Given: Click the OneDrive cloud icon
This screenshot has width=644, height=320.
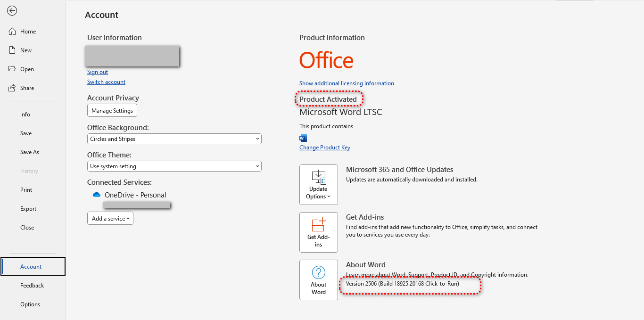Looking at the screenshot, I should (97, 195).
